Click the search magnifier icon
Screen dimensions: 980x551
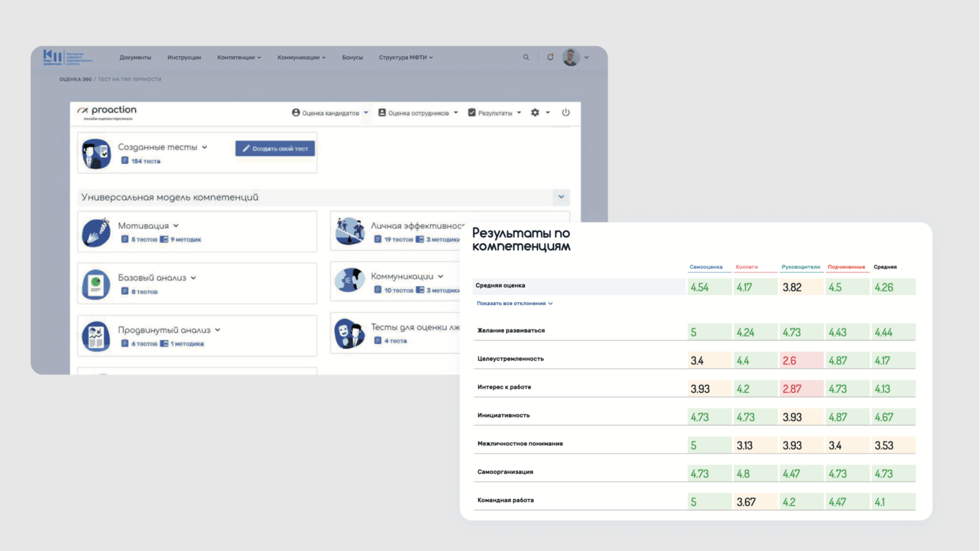click(526, 57)
